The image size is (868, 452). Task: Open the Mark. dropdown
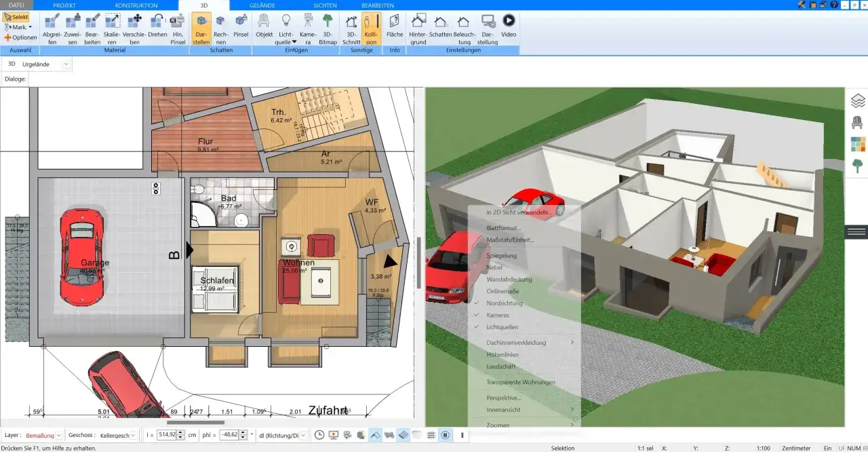18,27
